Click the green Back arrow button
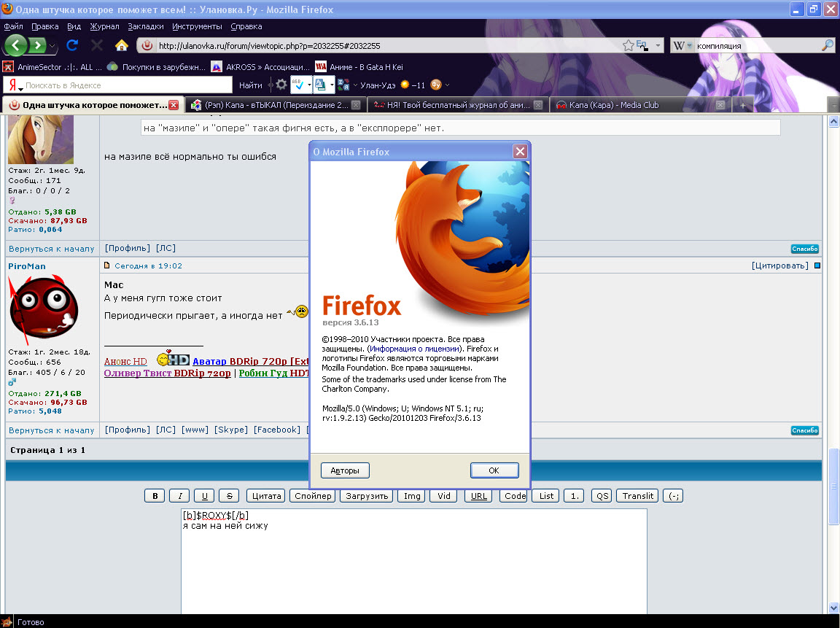This screenshot has height=628, width=840. (17, 45)
